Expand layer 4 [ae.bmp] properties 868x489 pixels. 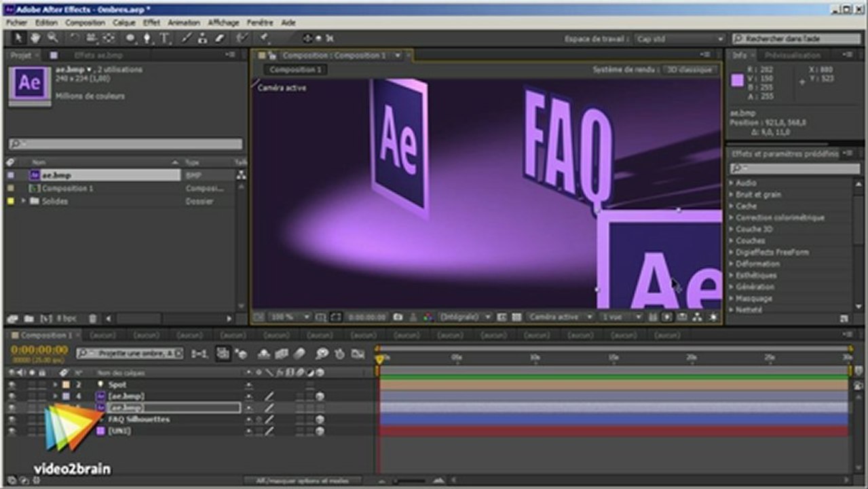pyautogui.click(x=56, y=396)
